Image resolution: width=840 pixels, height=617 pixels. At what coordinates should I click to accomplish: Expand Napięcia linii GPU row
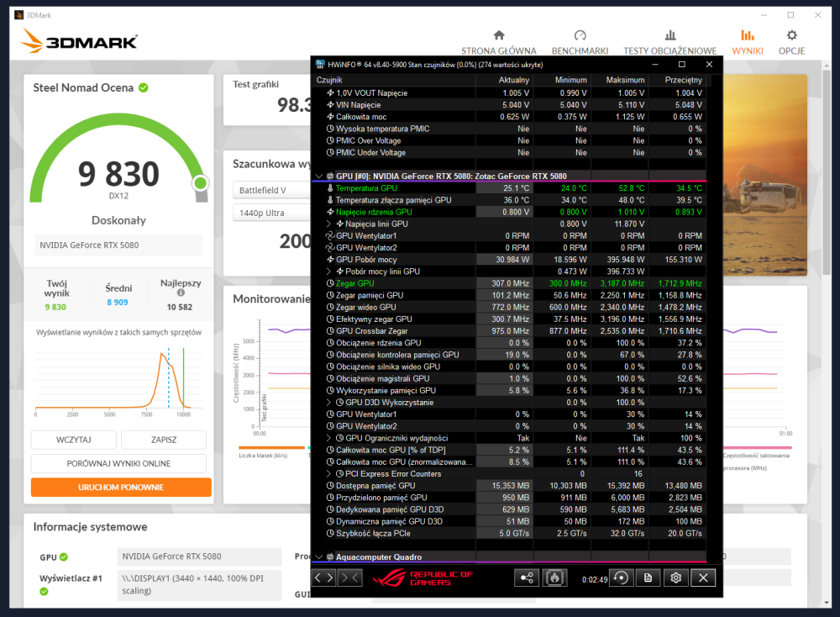(x=329, y=224)
